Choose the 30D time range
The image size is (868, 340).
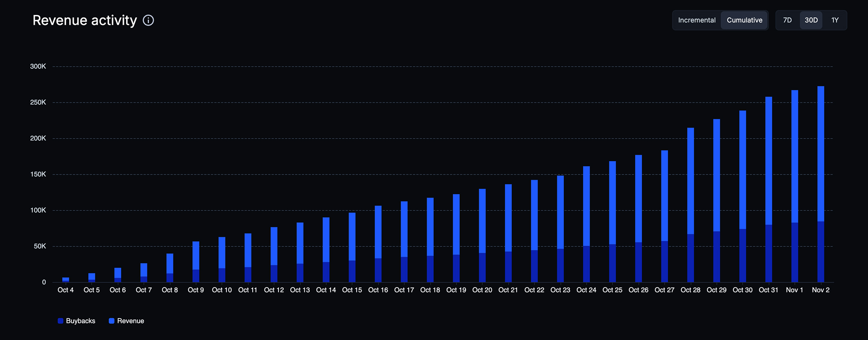click(x=811, y=20)
